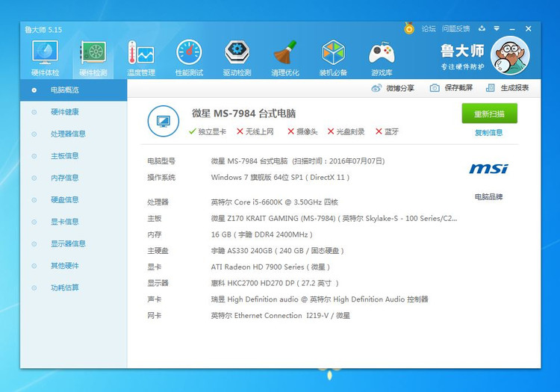
Task: Click the 摄像头 status indicator
Action: click(x=302, y=131)
